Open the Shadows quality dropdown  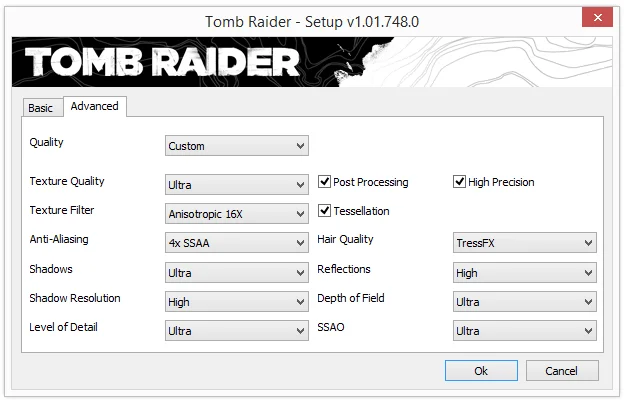coord(237,273)
